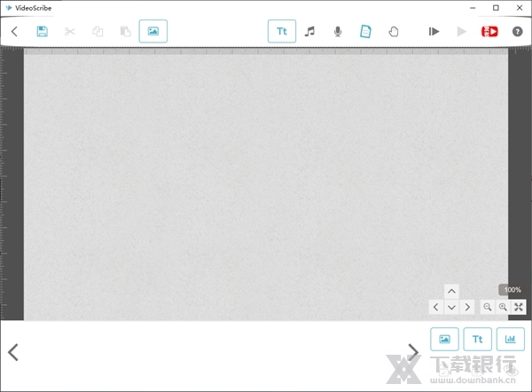Pan the canvas right with the arrow

[x=467, y=307]
